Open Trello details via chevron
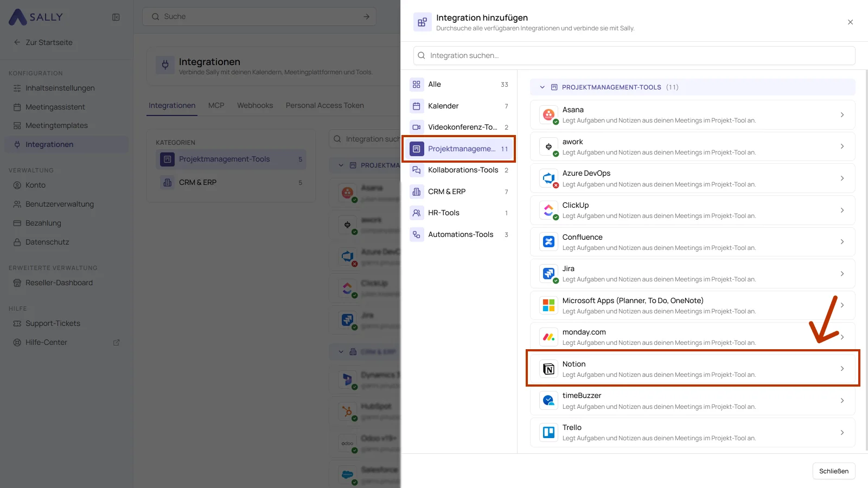 point(842,432)
